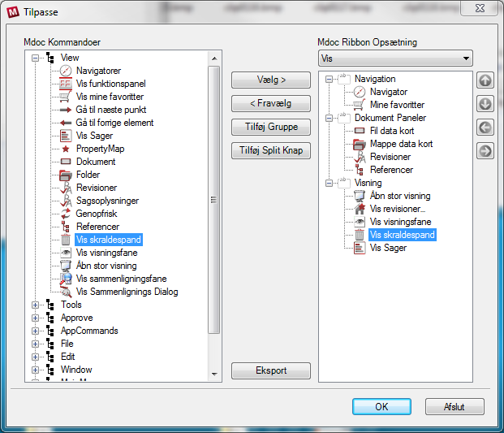The image size is (504, 433).
Task: Click the commands list scrollbar up arrow
Action: point(214,58)
